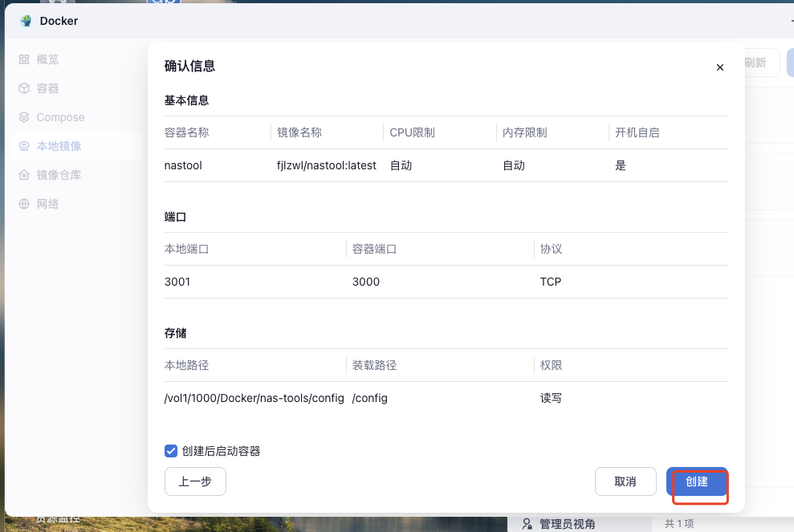This screenshot has width=794, height=532.
Task: Click the 存储 section heading
Action: 175,333
